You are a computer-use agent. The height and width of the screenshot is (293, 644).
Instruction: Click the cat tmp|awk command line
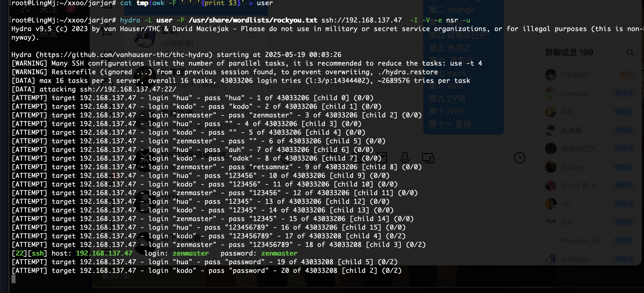[196, 3]
